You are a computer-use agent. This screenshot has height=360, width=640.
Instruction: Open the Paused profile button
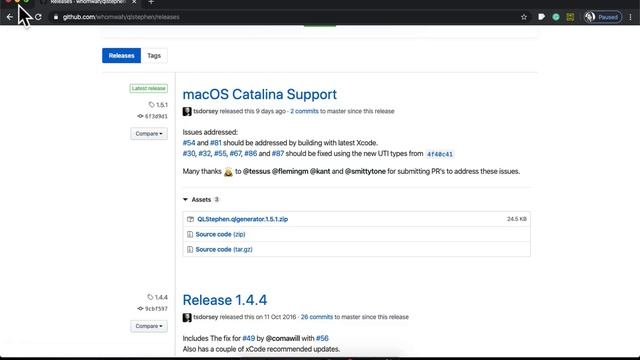[603, 17]
